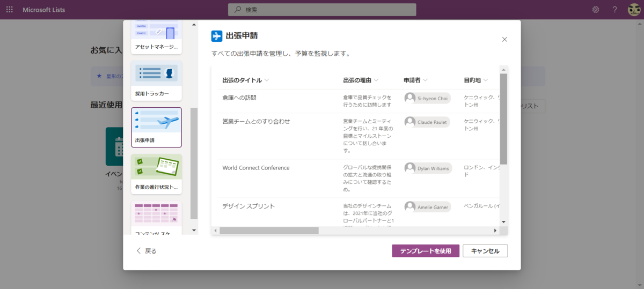Image resolution: width=644 pixels, height=289 pixels.
Task: Click the 倉庫への訪問 row title
Action: coord(239,98)
